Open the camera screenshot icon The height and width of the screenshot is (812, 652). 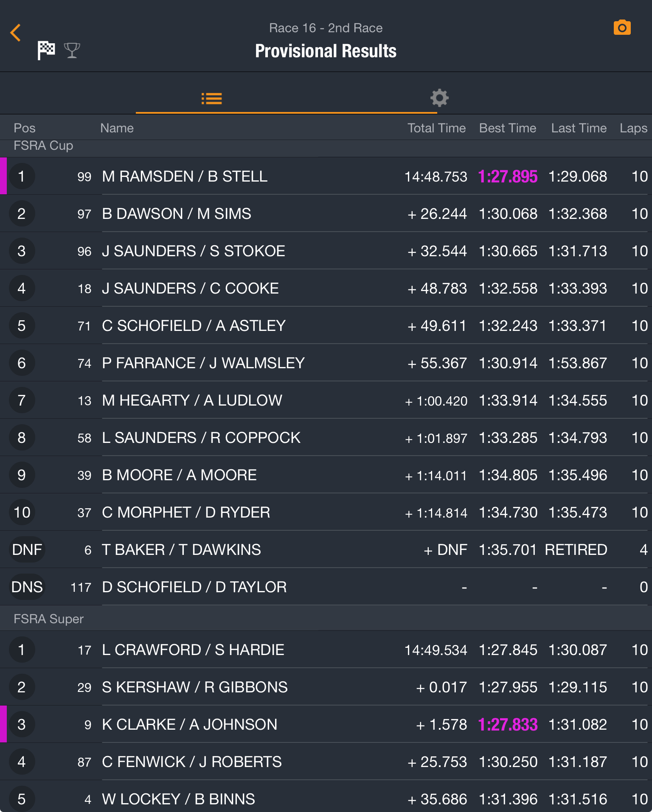pyautogui.click(x=622, y=28)
